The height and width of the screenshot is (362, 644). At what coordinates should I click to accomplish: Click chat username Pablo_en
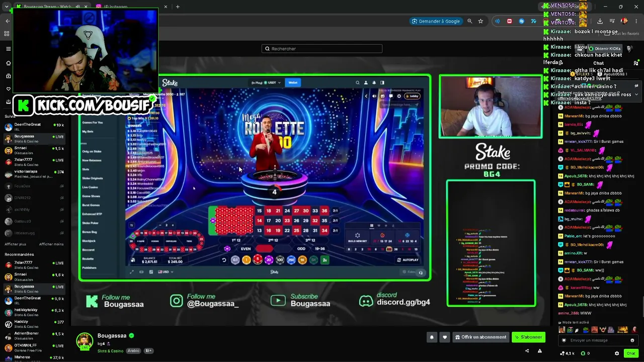click(573, 236)
